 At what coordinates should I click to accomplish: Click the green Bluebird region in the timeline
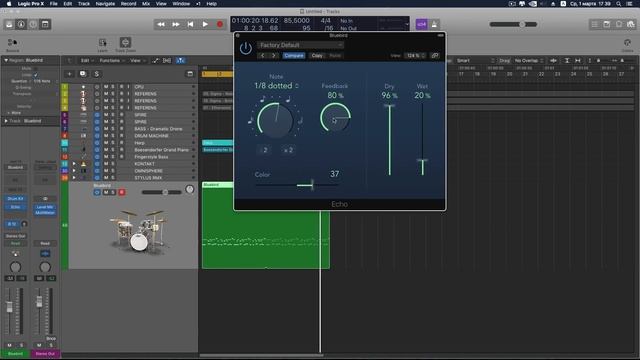coord(265,226)
